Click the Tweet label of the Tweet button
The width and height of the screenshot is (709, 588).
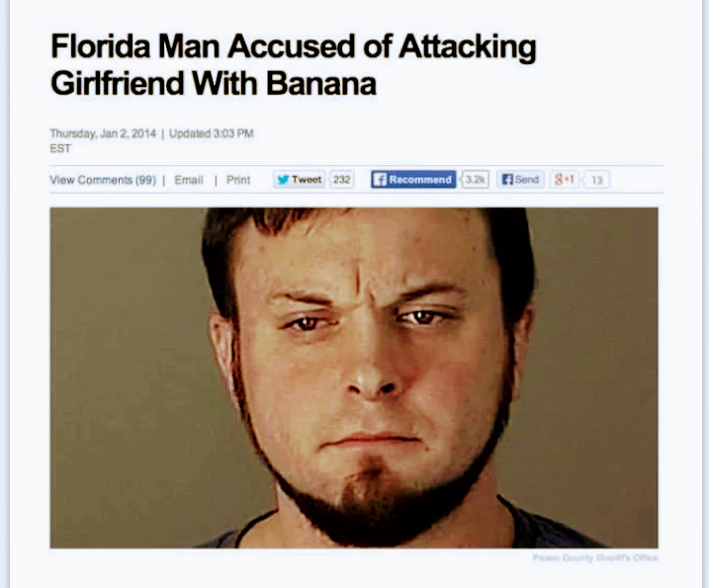pyautogui.click(x=307, y=180)
